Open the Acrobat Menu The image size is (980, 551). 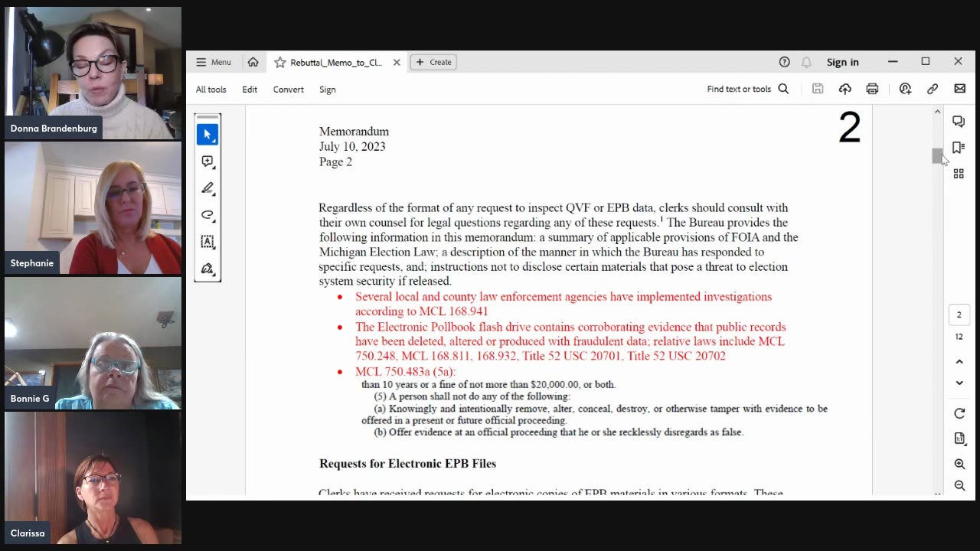214,62
